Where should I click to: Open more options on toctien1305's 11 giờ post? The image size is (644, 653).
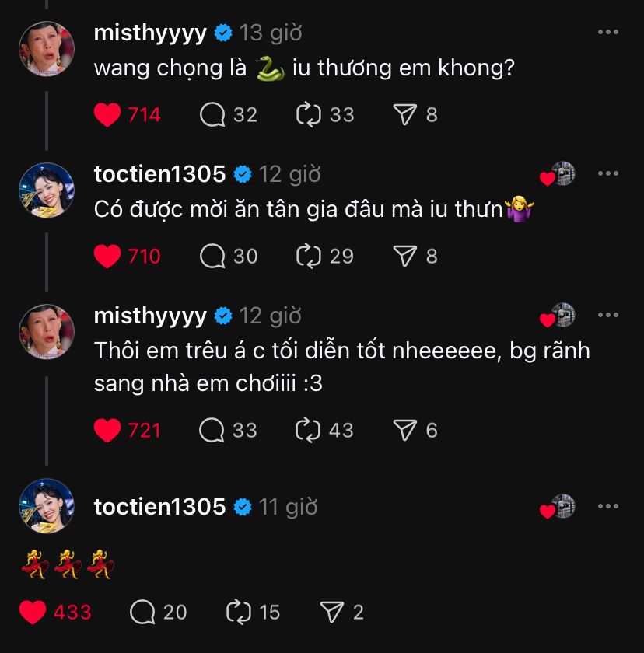(607, 506)
